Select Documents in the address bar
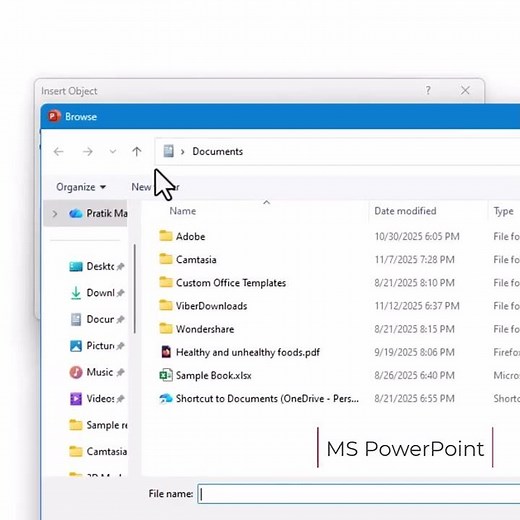520x520 pixels. coord(218,151)
